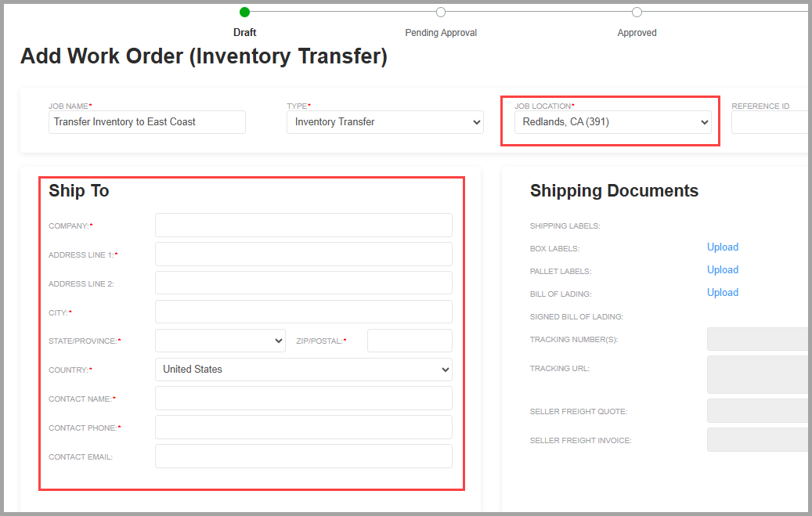
Task: Click the Draft step label text
Action: pyautogui.click(x=245, y=33)
